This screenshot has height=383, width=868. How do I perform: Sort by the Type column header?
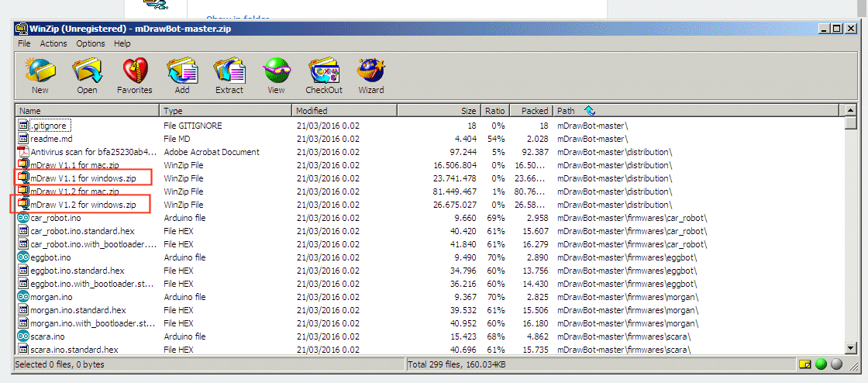click(226, 111)
